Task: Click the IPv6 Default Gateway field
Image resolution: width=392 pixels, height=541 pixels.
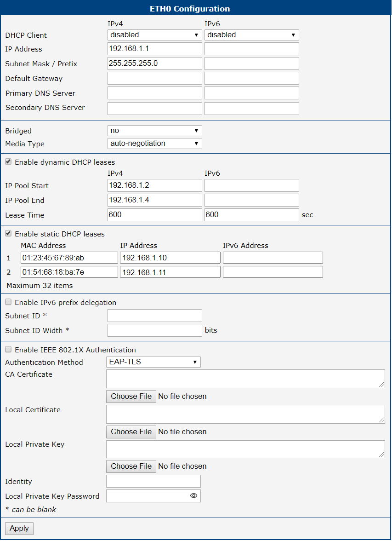Action: click(x=252, y=78)
